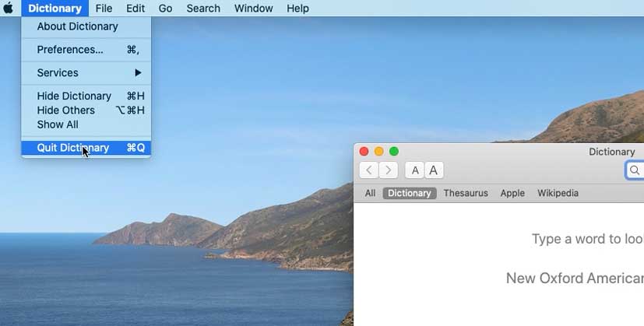Image resolution: width=644 pixels, height=326 pixels.
Task: Go back using the left arrow button
Action: pyautogui.click(x=369, y=170)
